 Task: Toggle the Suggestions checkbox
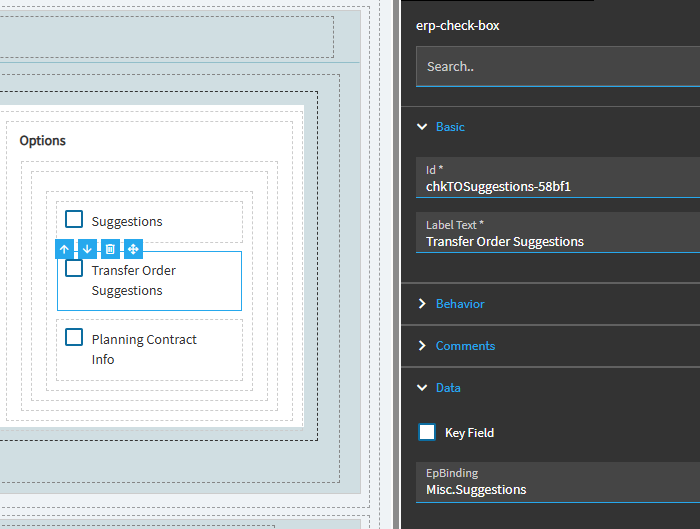coord(74,219)
